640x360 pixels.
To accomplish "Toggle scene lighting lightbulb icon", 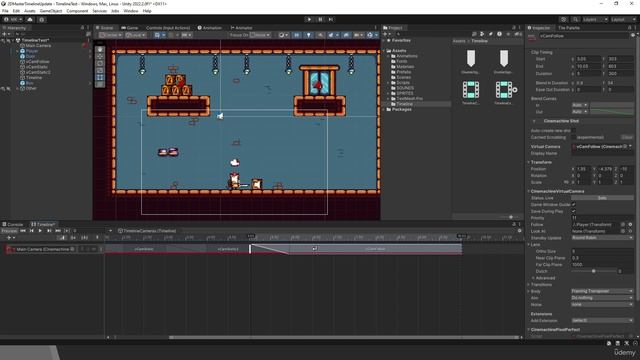I will pyautogui.click(x=308, y=35).
